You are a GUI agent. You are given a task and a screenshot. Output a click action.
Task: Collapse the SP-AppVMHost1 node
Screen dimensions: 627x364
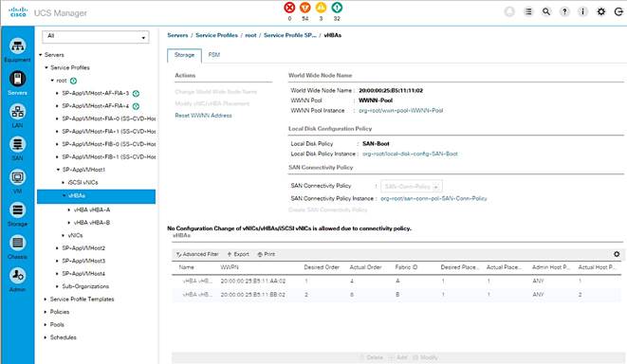coord(59,170)
